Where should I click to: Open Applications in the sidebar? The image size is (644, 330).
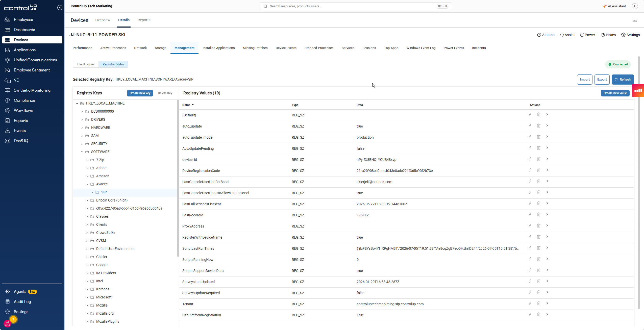(24, 50)
